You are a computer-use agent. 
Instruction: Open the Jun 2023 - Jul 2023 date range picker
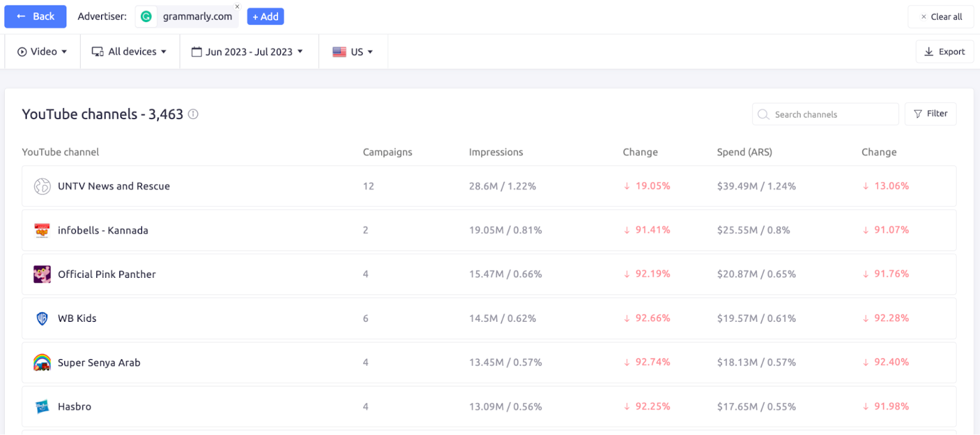pos(247,52)
